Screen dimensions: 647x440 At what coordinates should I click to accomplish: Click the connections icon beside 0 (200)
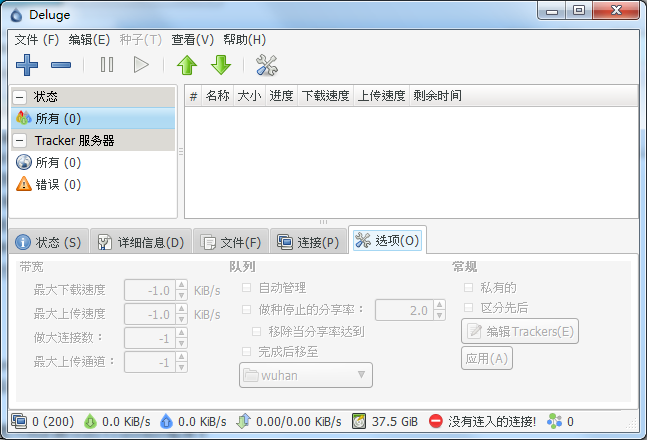[x=19, y=421]
